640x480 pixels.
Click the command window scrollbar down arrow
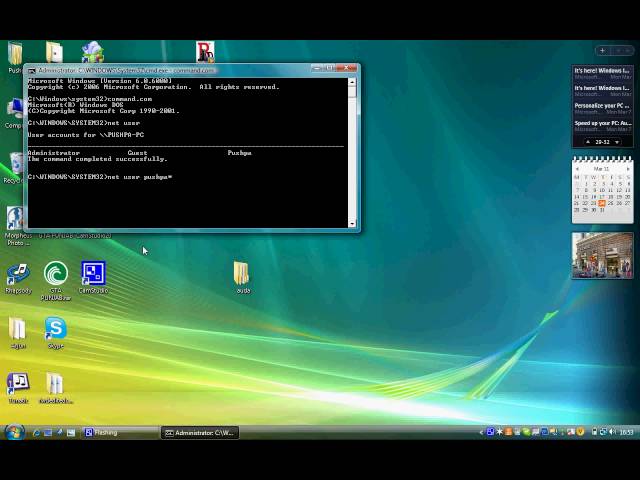(x=352, y=223)
